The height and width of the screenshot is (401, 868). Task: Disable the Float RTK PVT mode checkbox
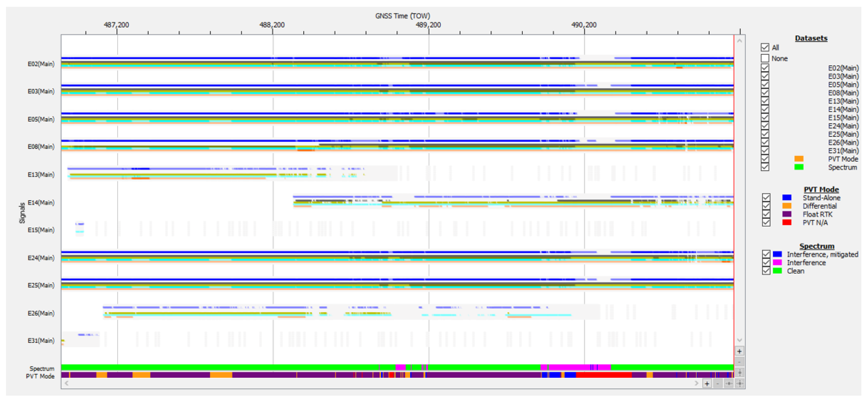coord(766,214)
